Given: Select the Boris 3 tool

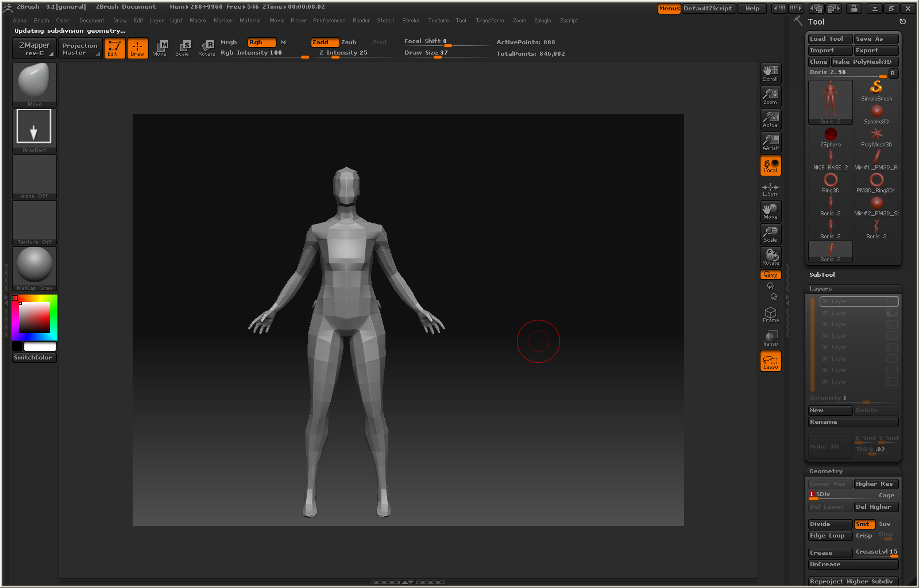Looking at the screenshot, I should pos(876,229).
